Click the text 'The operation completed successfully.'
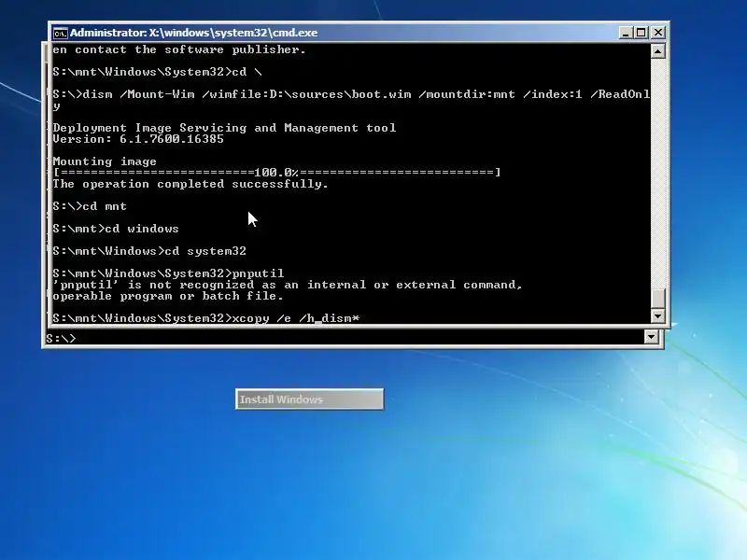 point(190,184)
